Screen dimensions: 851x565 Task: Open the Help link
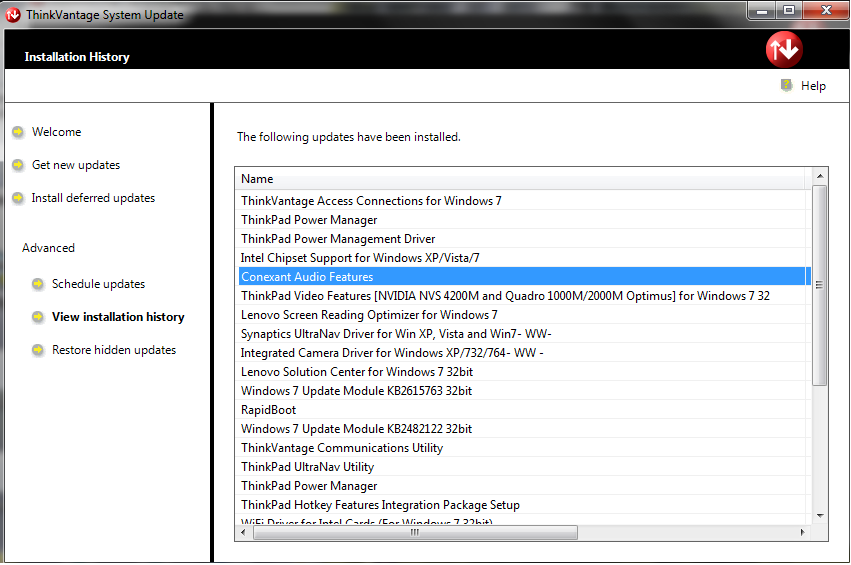813,86
